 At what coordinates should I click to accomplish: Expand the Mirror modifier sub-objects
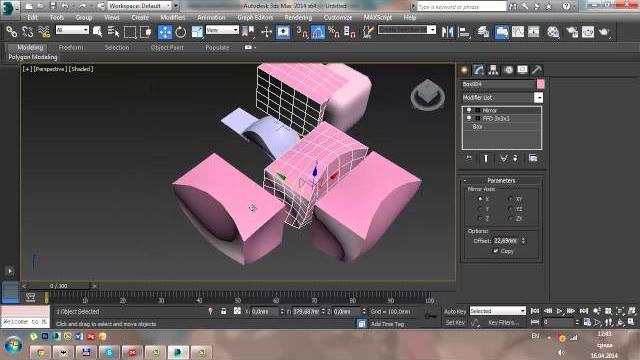click(477, 110)
